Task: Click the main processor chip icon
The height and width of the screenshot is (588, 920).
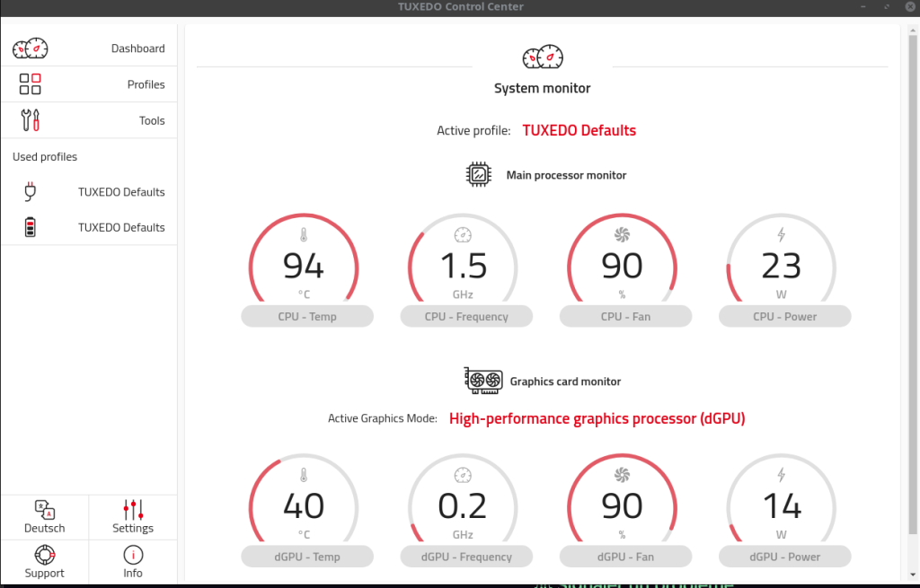Action: [x=479, y=174]
